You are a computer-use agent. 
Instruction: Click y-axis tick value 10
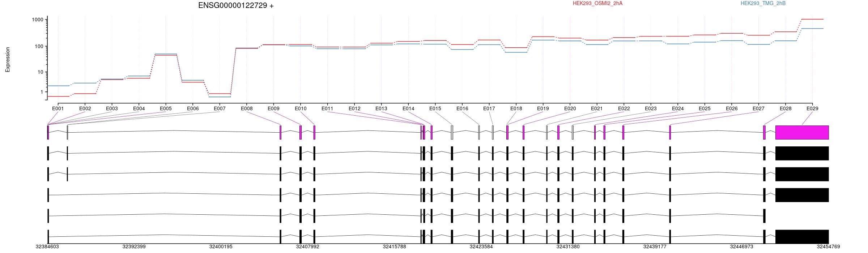point(41,72)
